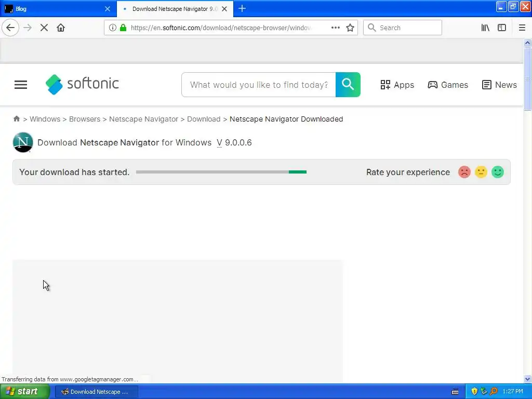The width and height of the screenshot is (532, 399).
Task: Follow the Windows breadcrumb link
Action: pyautogui.click(x=45, y=119)
